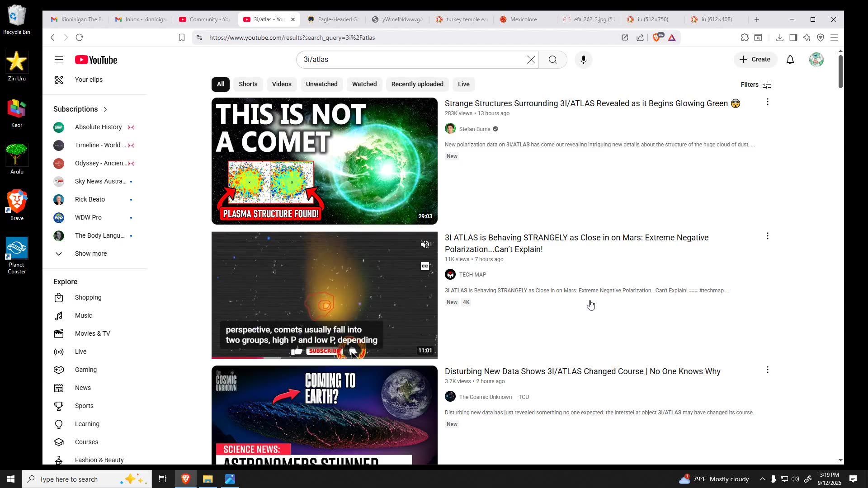868x488 pixels.
Task: Open the TECH MAP channel link
Action: click(x=472, y=274)
